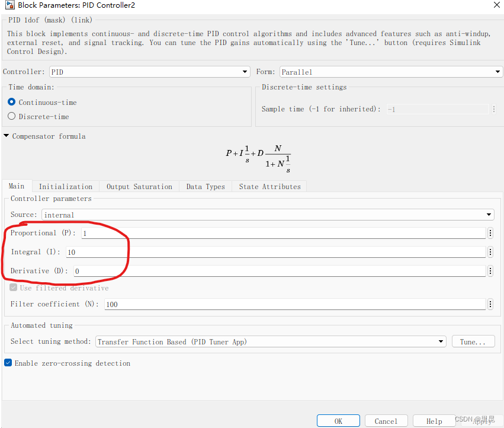
Task: Open options menu for Filter coefficient (N)
Action: click(490, 304)
